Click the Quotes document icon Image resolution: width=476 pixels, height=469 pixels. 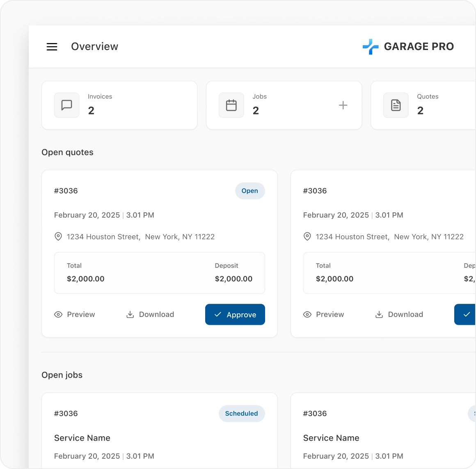tap(396, 105)
